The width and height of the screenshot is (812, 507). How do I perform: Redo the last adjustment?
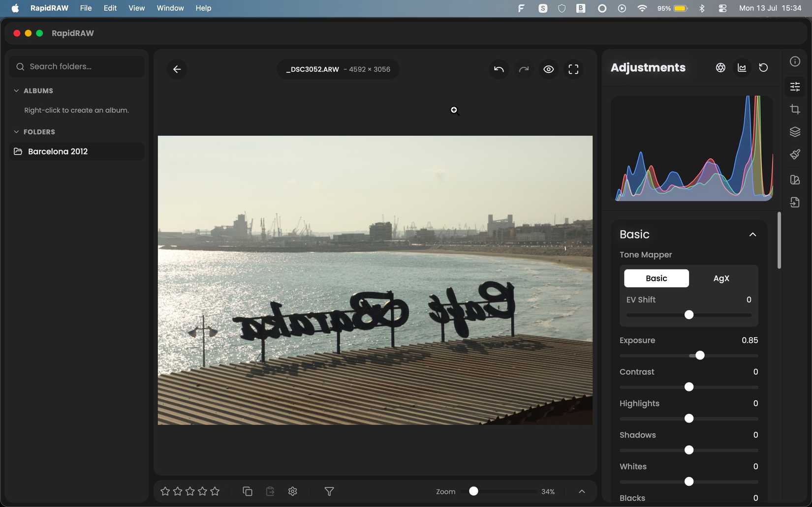(524, 69)
